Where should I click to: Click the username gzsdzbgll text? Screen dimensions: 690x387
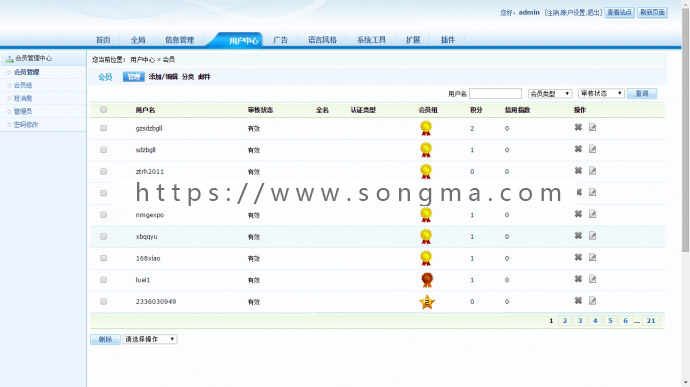pyautogui.click(x=149, y=128)
